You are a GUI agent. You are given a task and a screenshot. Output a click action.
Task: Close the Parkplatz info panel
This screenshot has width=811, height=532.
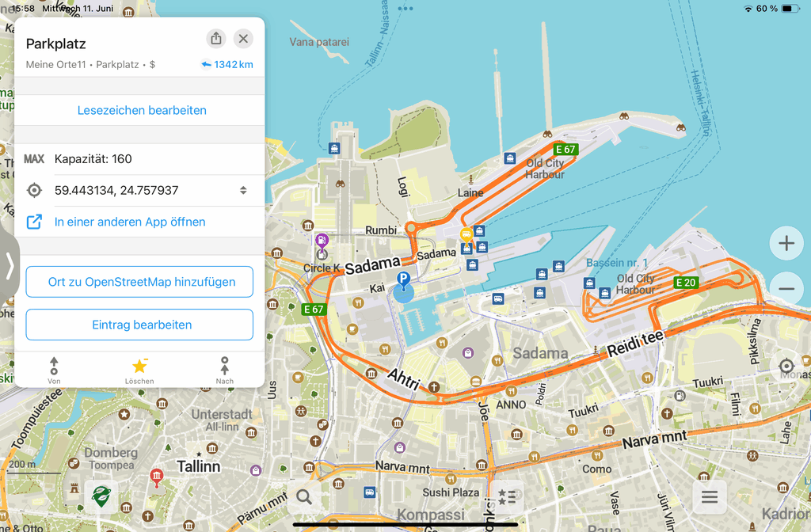[x=243, y=38]
